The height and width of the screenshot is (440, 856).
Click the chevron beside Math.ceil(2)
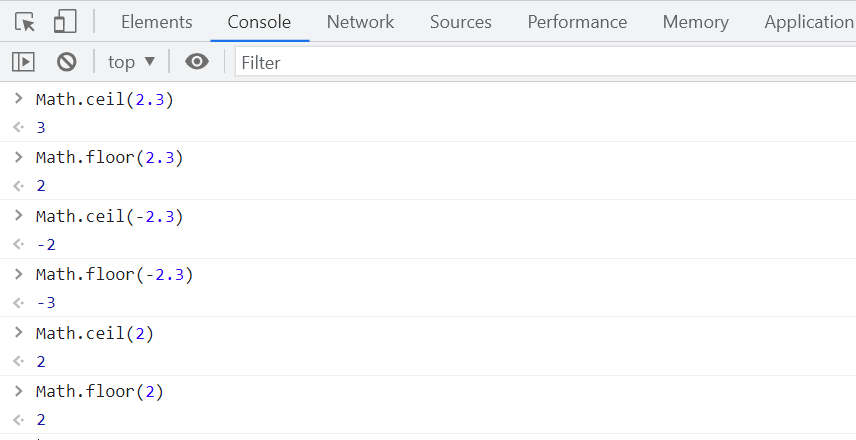tap(19, 332)
